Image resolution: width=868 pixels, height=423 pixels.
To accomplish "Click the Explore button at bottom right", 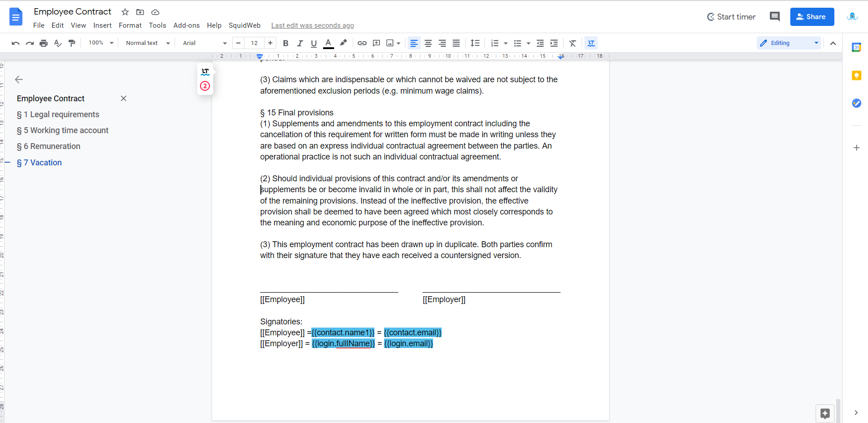I will click(825, 413).
